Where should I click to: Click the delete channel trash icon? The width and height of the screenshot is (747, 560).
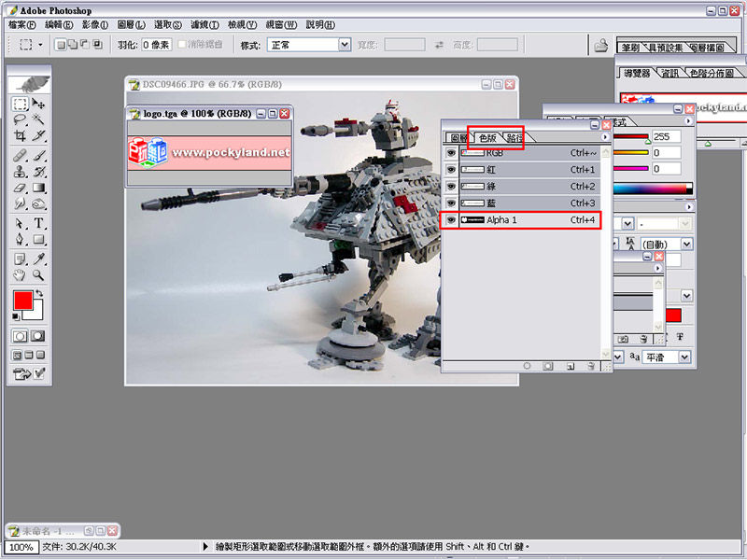coord(591,366)
